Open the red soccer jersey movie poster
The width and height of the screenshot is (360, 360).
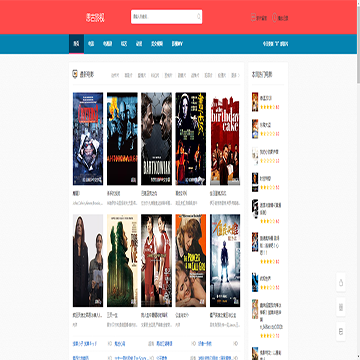pyautogui.click(x=156, y=260)
